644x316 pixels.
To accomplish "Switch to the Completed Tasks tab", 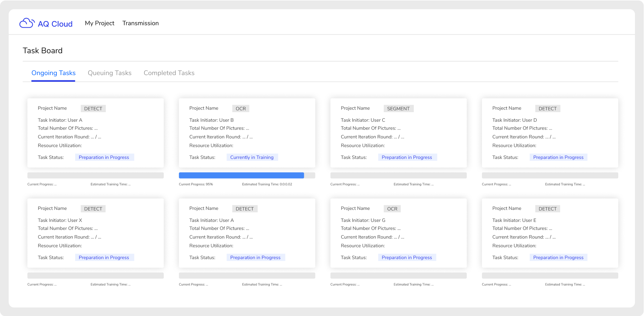I will click(x=169, y=73).
